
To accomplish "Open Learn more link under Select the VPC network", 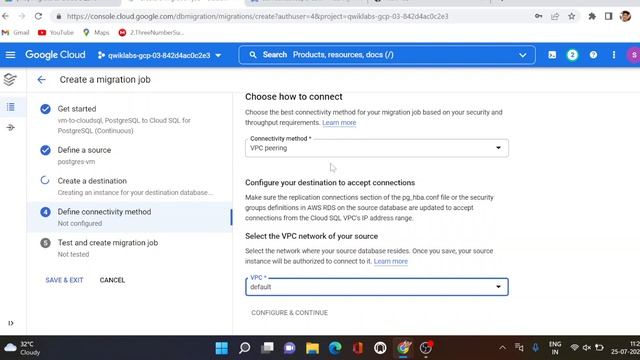I will [391, 261].
